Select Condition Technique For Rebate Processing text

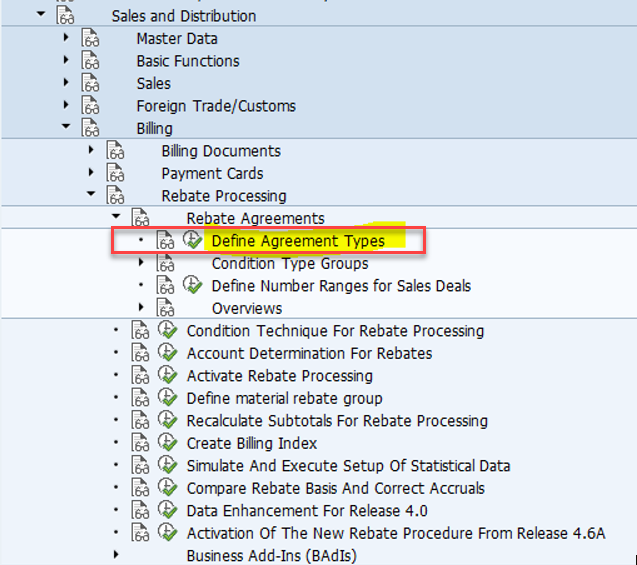(335, 331)
